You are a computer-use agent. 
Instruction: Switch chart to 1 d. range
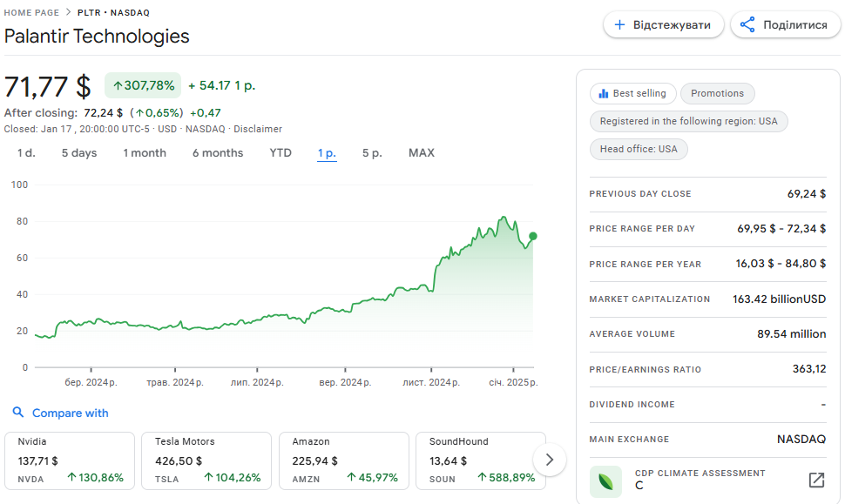pos(26,153)
